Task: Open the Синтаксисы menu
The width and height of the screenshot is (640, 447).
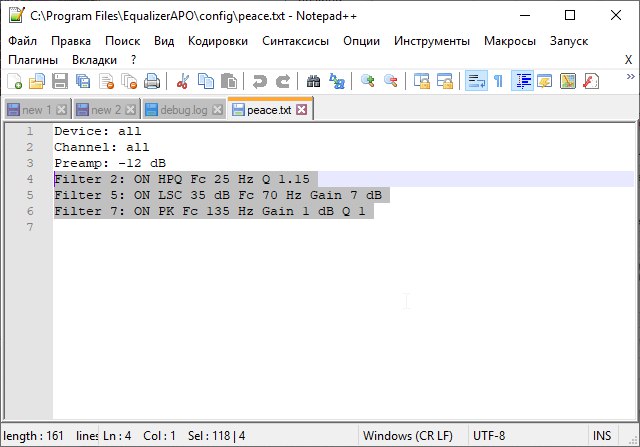Action: click(x=296, y=41)
